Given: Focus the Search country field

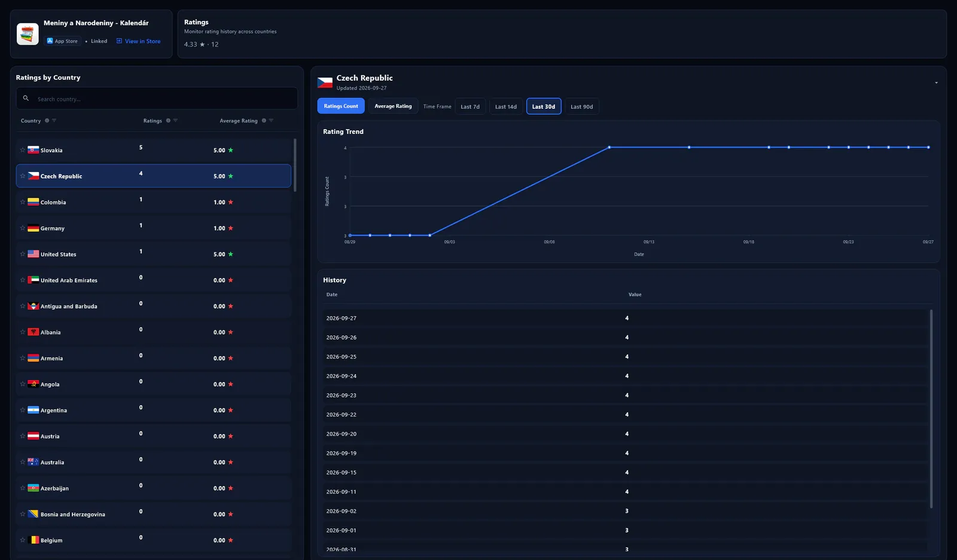Looking at the screenshot, I should [157, 99].
